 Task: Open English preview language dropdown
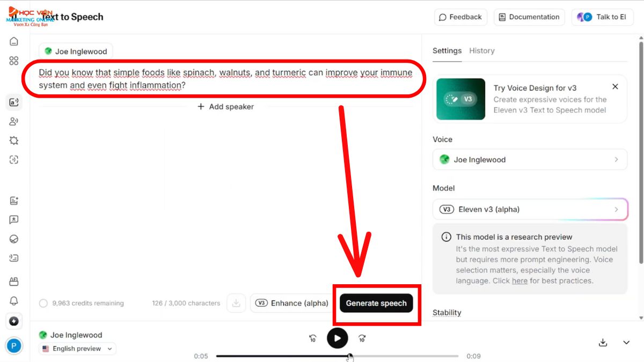(x=78, y=349)
